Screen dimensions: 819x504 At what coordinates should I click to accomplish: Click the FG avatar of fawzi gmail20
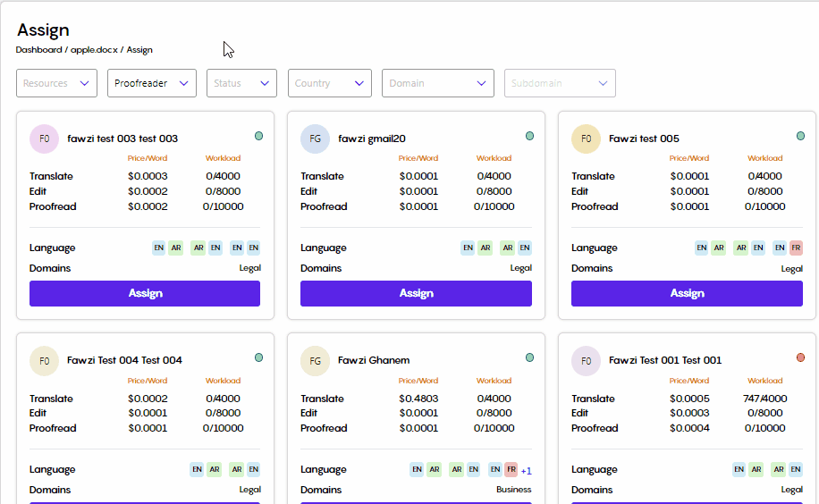coord(315,139)
